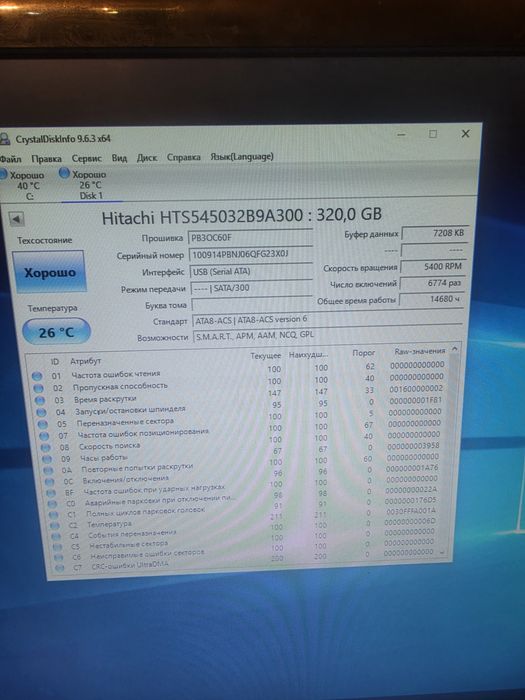The image size is (525, 700).
Task: Click the CrystalDiskInfo app icon in title bar
Action: pyautogui.click(x=4, y=139)
